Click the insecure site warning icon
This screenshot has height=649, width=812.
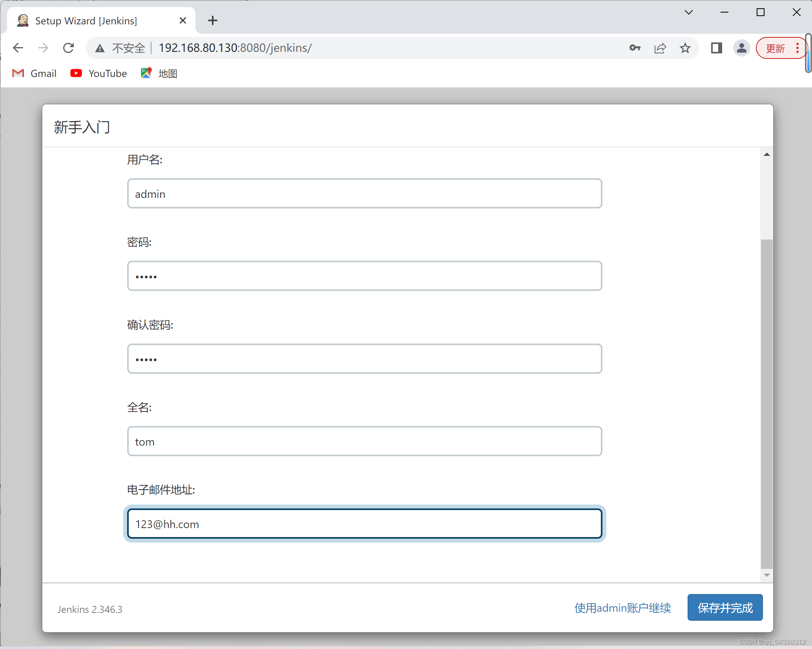[x=100, y=48]
